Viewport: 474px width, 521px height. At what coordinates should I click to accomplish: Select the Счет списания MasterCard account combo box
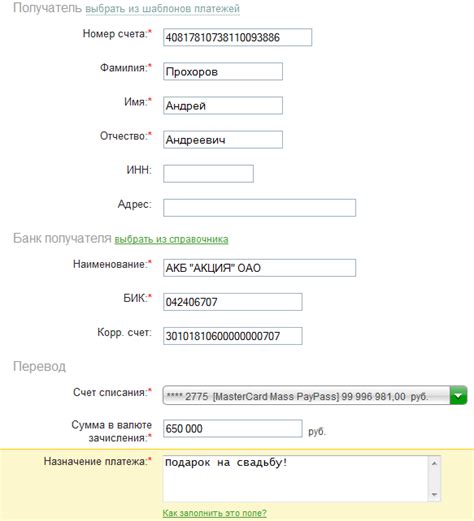pyautogui.click(x=315, y=396)
